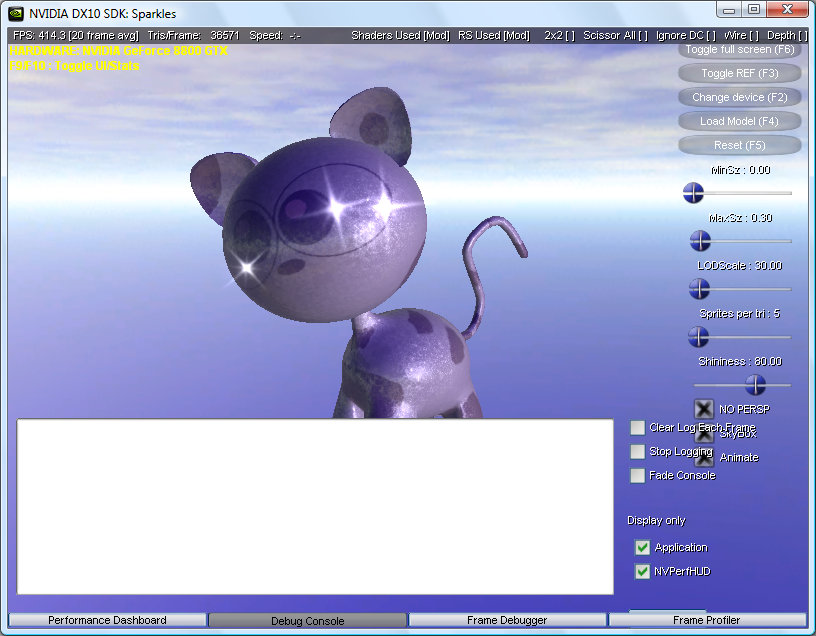Viewport: 816px width, 636px height.
Task: Toggle the Animate checkbox
Action: (x=704, y=458)
